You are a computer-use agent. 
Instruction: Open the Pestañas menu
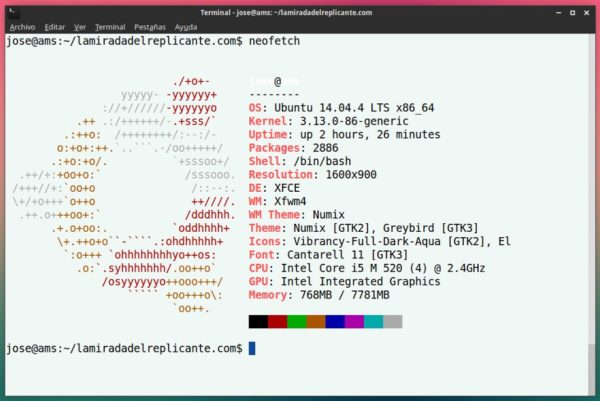[150, 27]
